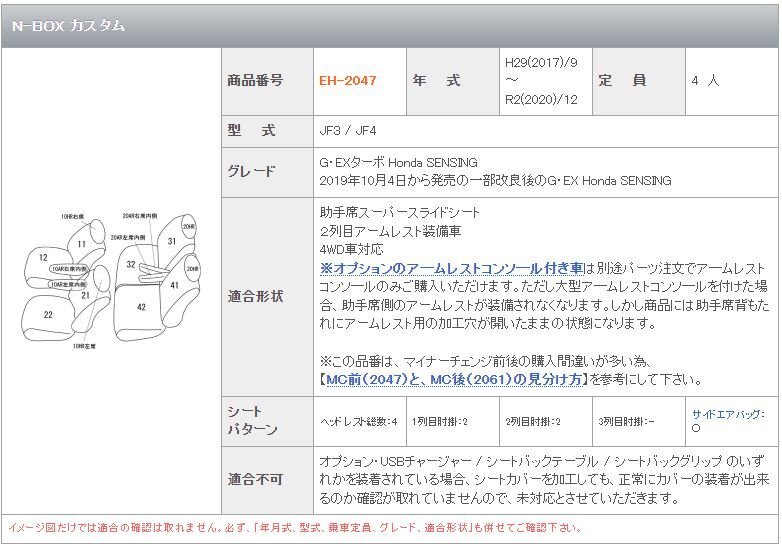This screenshot has width=782, height=547.
Task: Click seat part 11 in the diagram
Action: tap(81, 244)
